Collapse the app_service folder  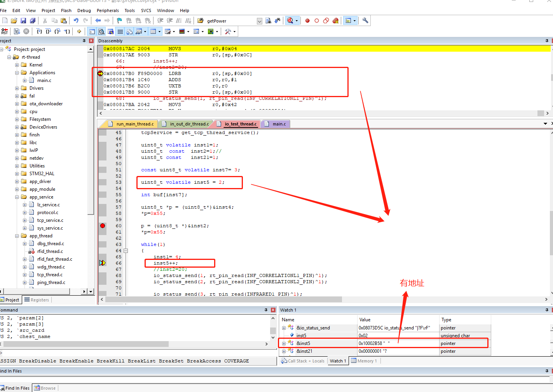(x=17, y=197)
